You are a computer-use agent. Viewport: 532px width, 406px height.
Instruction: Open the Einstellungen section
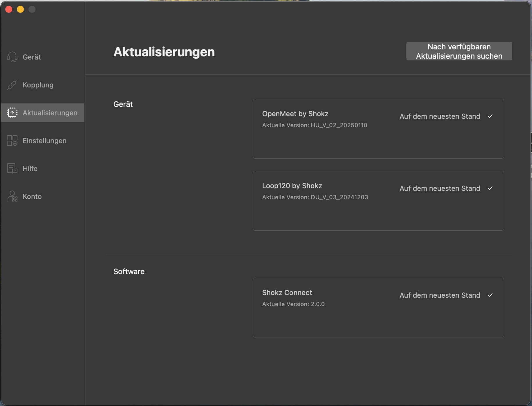[x=42, y=141]
